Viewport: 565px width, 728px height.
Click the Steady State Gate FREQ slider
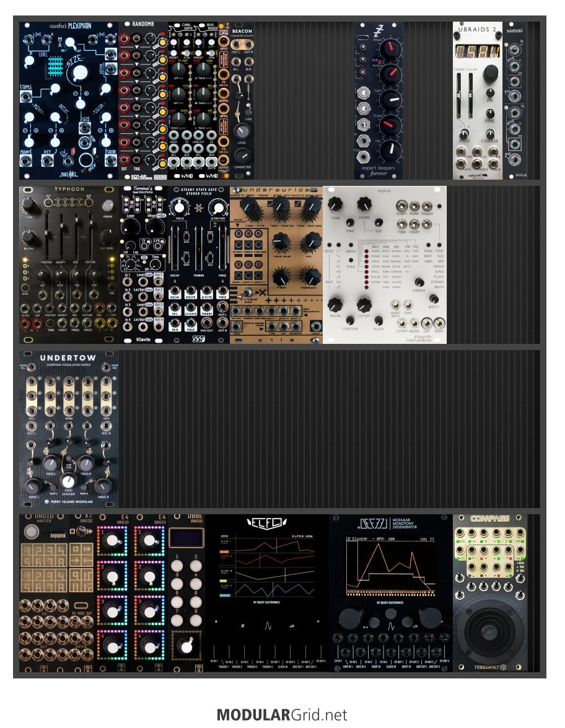(223, 249)
